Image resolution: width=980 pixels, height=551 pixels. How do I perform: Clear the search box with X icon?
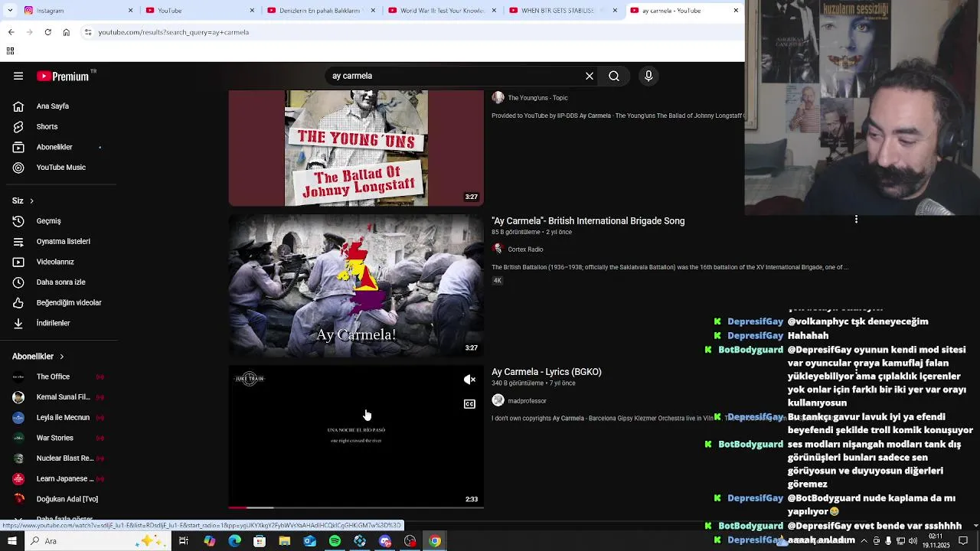(590, 76)
